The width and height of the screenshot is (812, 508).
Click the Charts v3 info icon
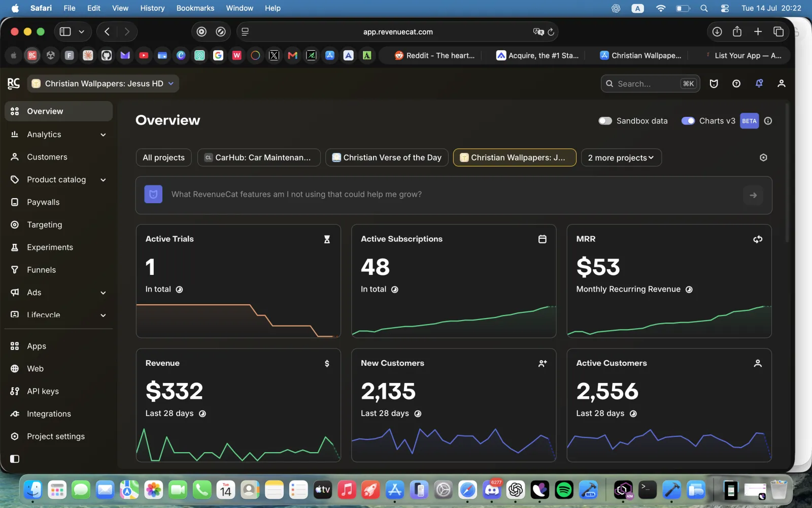coord(768,121)
